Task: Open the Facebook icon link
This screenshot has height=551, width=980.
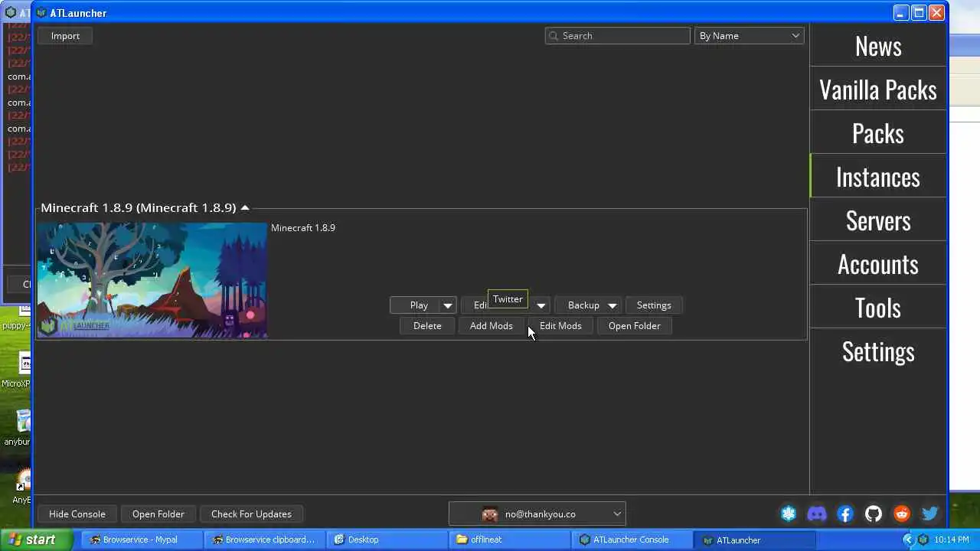Action: coord(845,514)
